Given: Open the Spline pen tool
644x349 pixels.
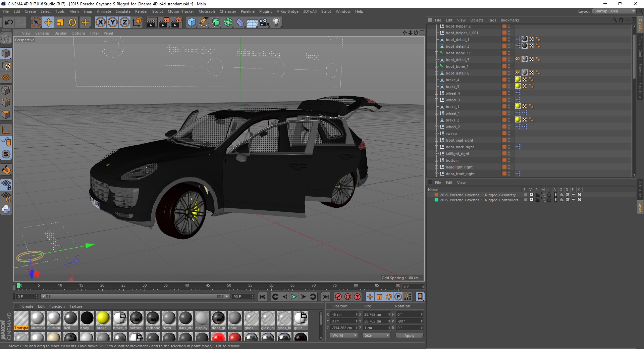Looking at the screenshot, I should (x=204, y=22).
